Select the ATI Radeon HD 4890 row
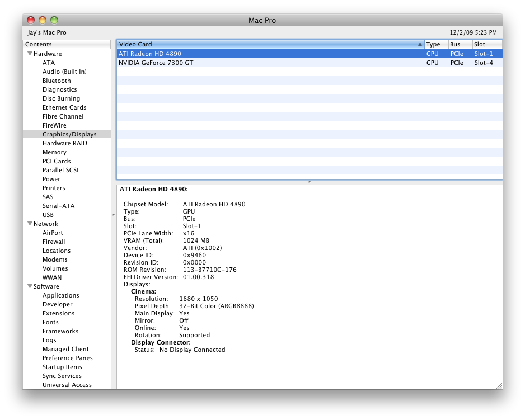Screen dimensions: 525x420 click(310, 54)
